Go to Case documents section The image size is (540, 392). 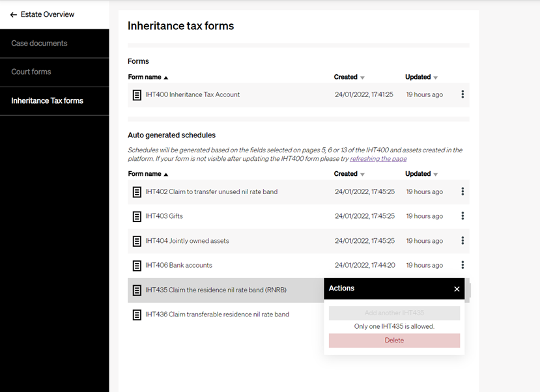click(x=39, y=44)
